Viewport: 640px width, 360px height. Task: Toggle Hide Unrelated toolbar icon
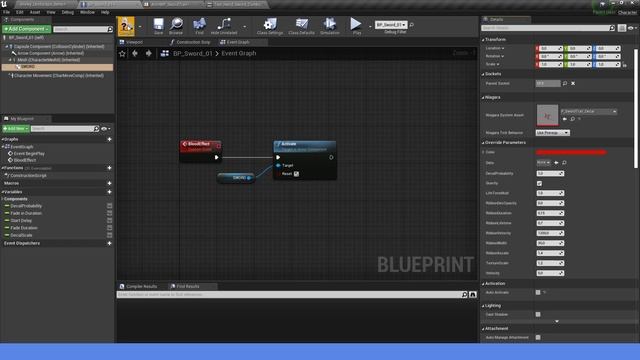tap(224, 26)
